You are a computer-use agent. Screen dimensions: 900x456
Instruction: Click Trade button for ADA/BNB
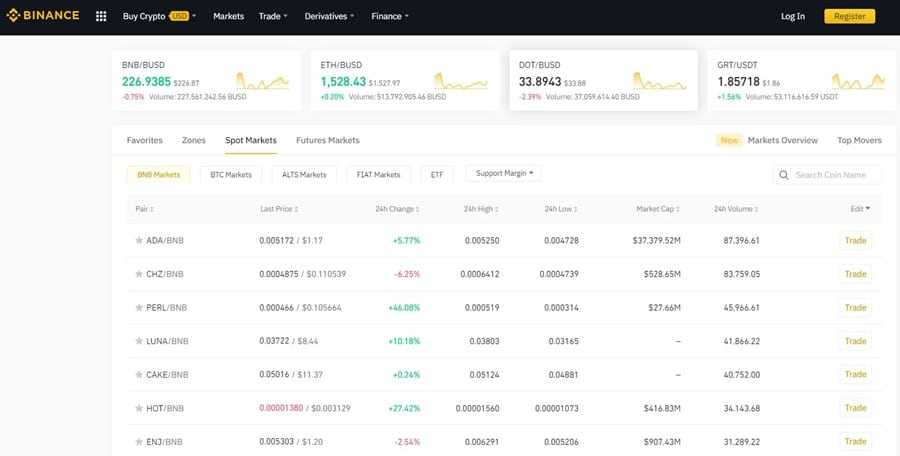(855, 241)
